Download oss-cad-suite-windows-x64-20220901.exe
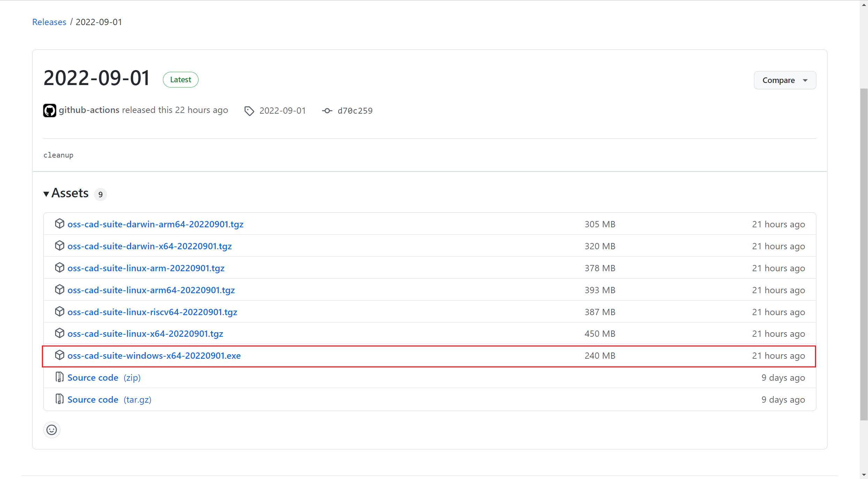The width and height of the screenshot is (868, 479). coord(154,356)
